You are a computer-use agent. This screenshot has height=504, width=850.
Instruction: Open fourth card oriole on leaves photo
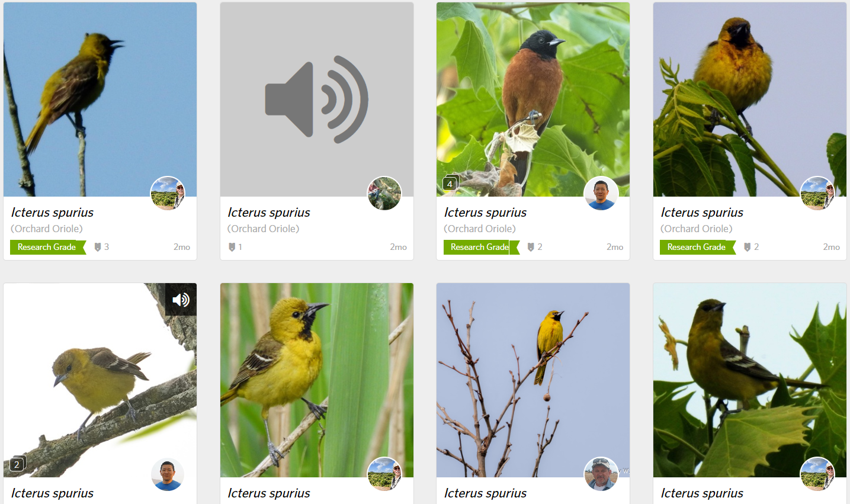pos(750,99)
